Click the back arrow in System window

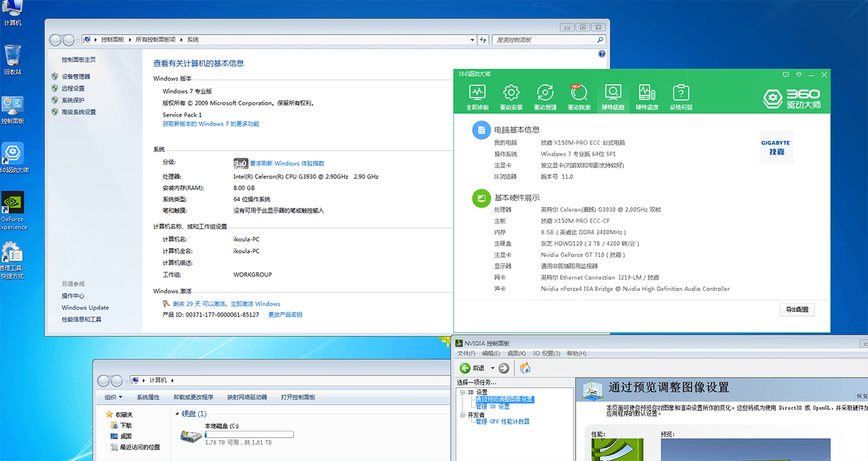pyautogui.click(x=56, y=40)
